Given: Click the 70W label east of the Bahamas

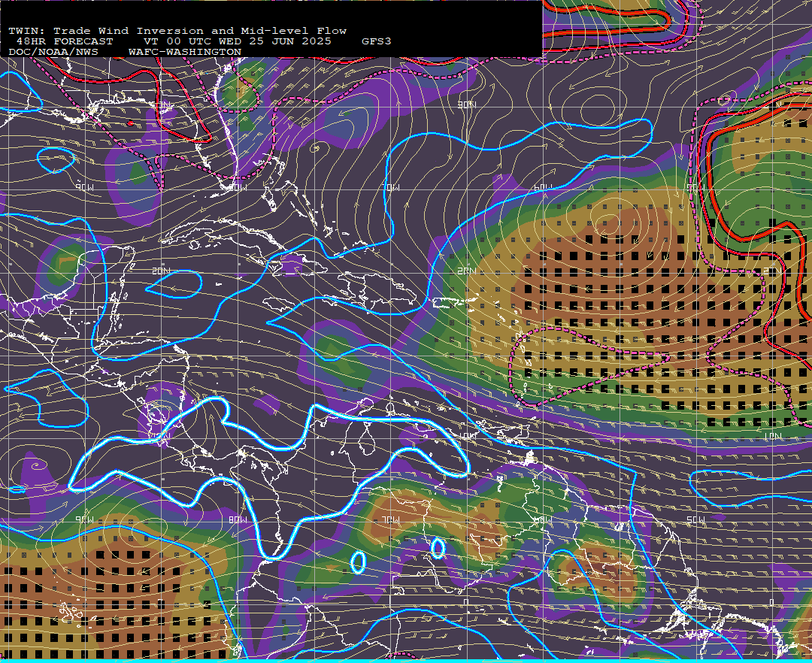Looking at the screenshot, I should 391,187.
